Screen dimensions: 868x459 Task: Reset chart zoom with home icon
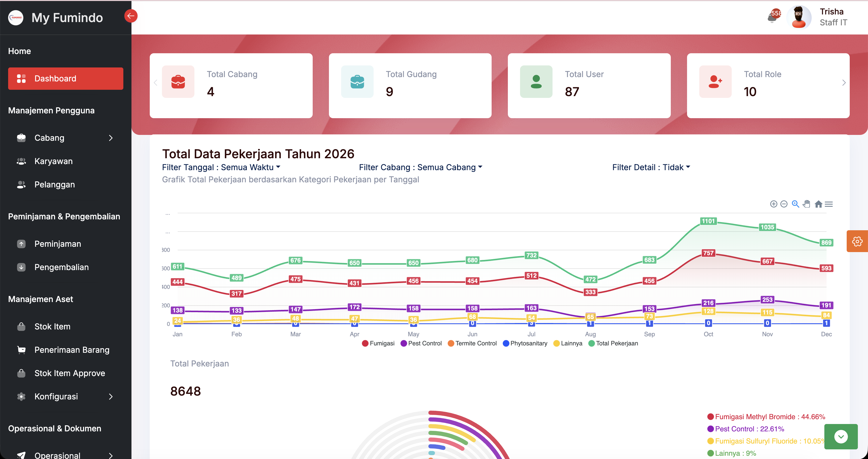(x=818, y=204)
